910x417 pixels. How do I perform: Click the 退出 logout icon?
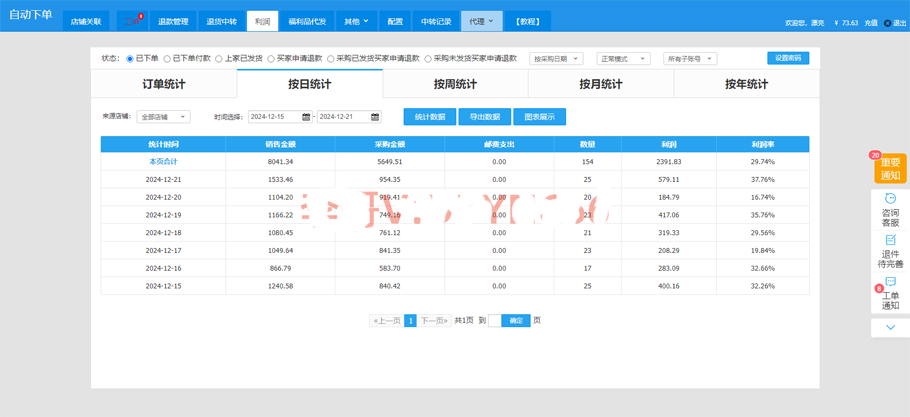tap(888, 23)
